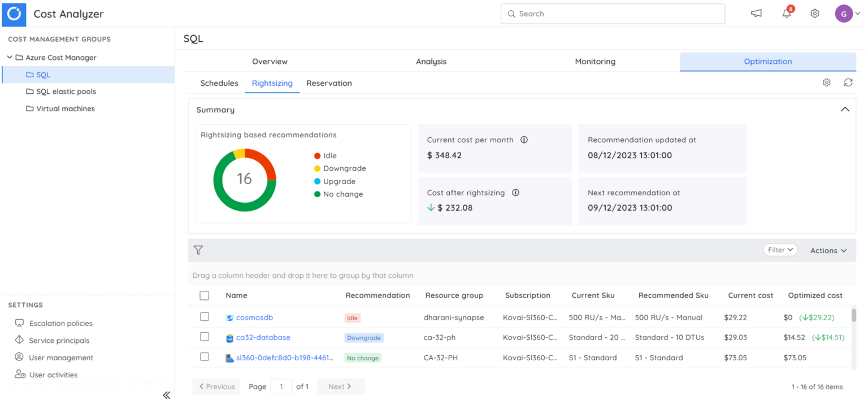The width and height of the screenshot is (868, 405).
Task: Click the refresh icon on Rightsizing table
Action: pos(848,82)
